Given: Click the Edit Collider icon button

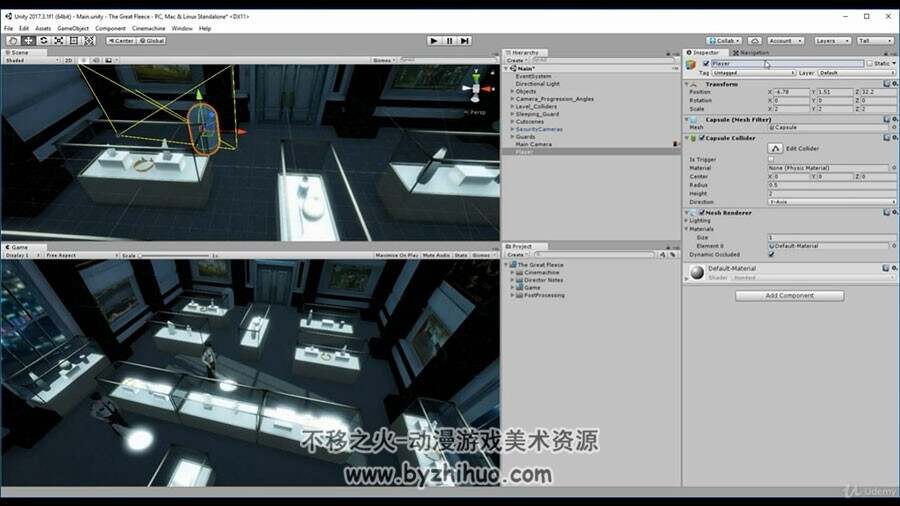Looking at the screenshot, I should (775, 148).
